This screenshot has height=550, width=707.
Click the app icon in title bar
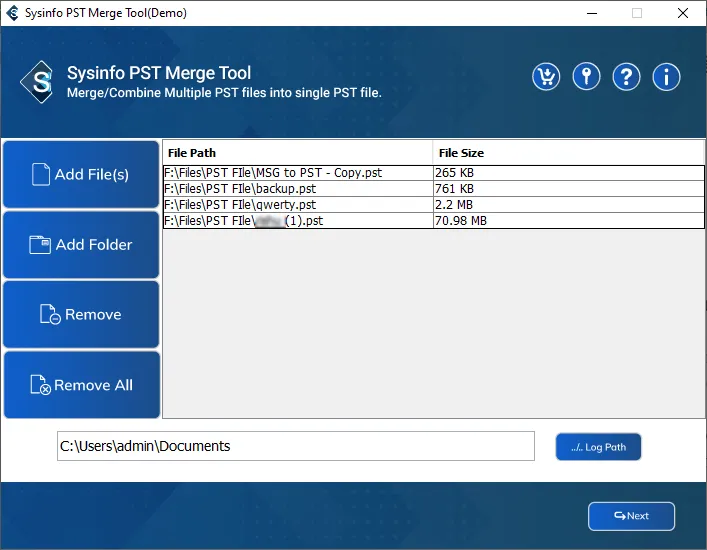12,13
